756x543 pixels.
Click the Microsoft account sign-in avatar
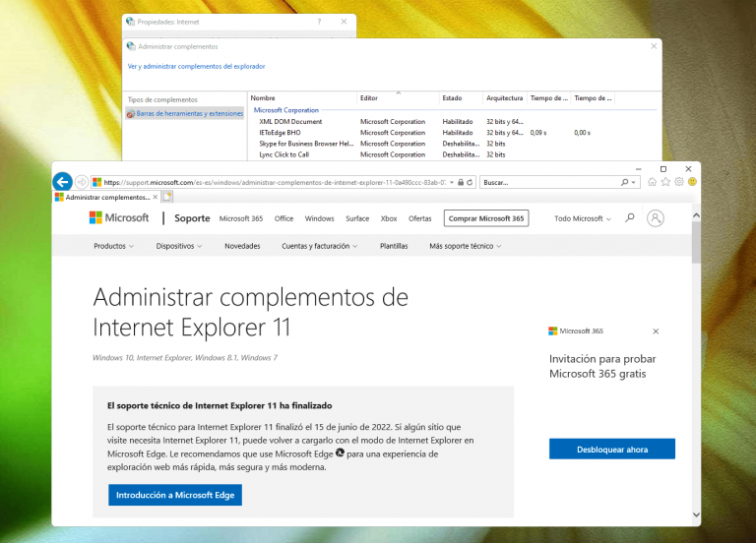[x=656, y=218]
